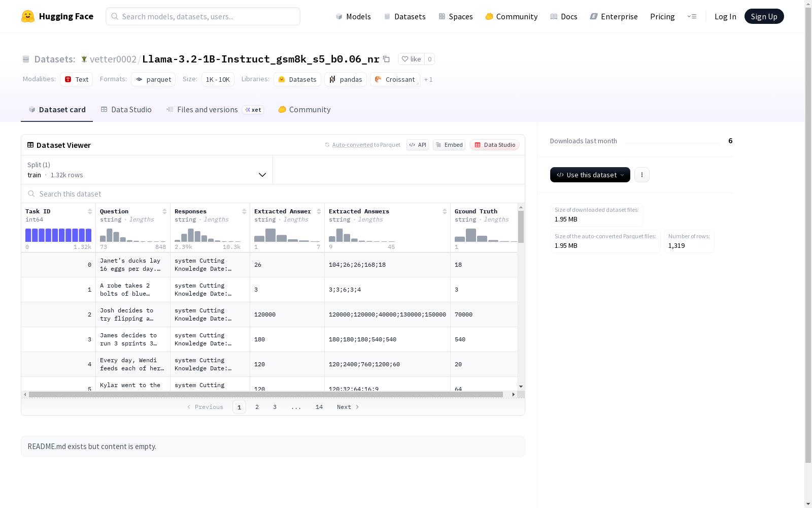Click the API button
Viewport: 812px width, 508px height.
pos(418,145)
